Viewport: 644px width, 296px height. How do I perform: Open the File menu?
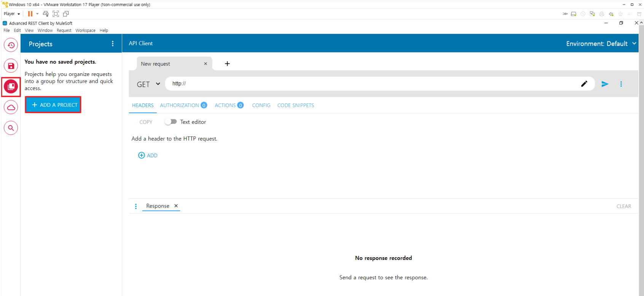coord(6,30)
